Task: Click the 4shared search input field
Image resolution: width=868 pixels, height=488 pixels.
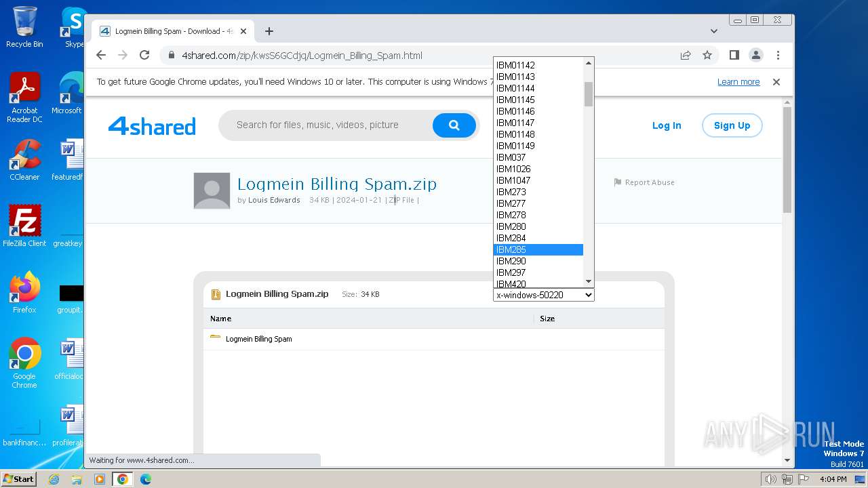Action: coord(325,125)
